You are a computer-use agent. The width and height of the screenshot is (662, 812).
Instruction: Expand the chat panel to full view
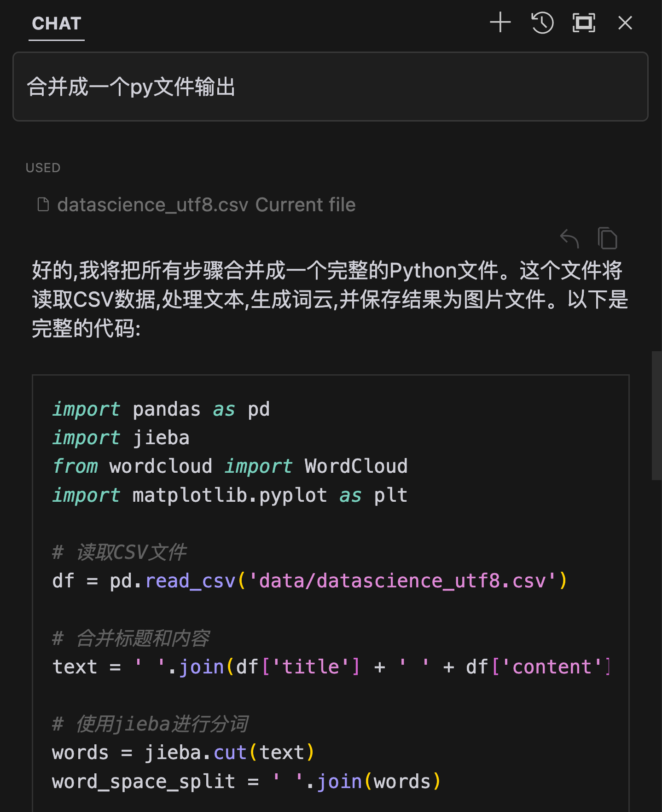(583, 22)
